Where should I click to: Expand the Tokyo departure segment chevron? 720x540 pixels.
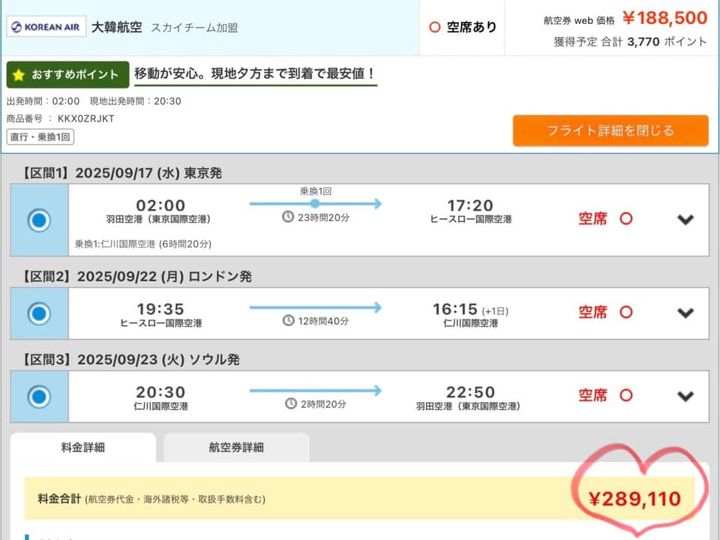click(685, 220)
